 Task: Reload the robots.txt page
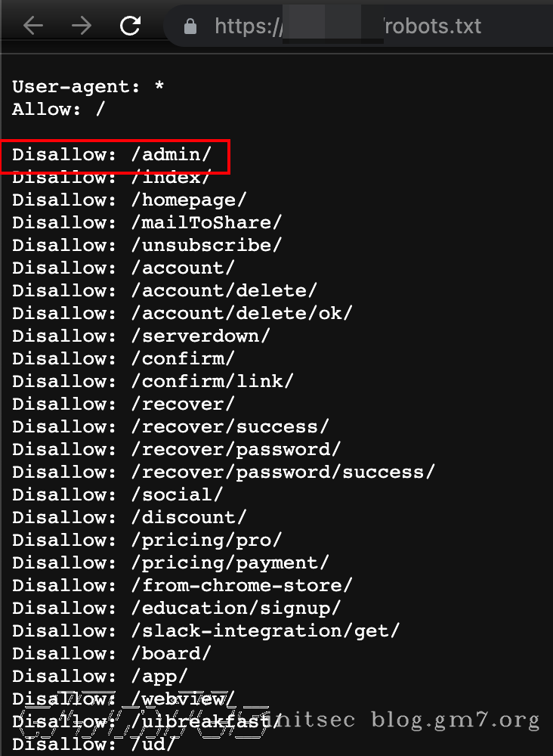tap(130, 26)
